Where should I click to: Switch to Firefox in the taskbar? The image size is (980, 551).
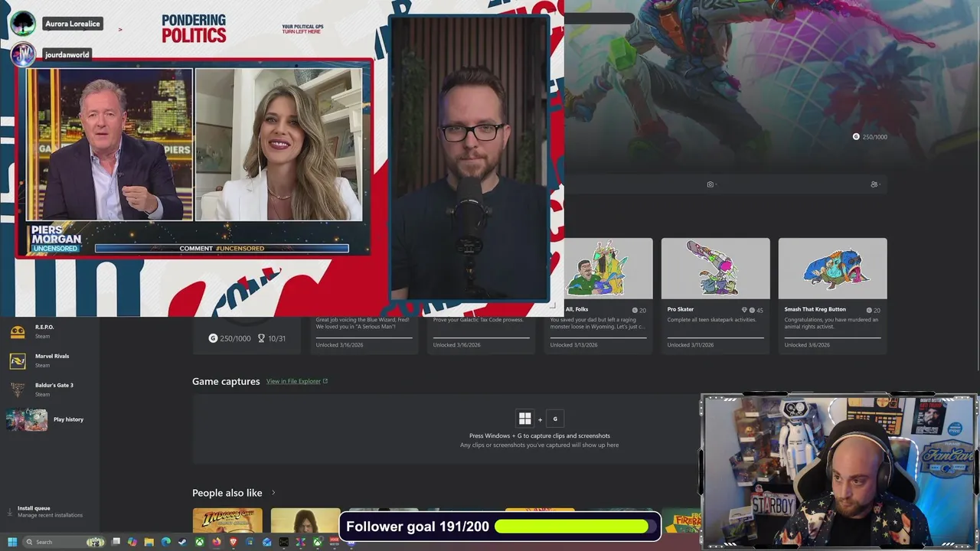[217, 542]
